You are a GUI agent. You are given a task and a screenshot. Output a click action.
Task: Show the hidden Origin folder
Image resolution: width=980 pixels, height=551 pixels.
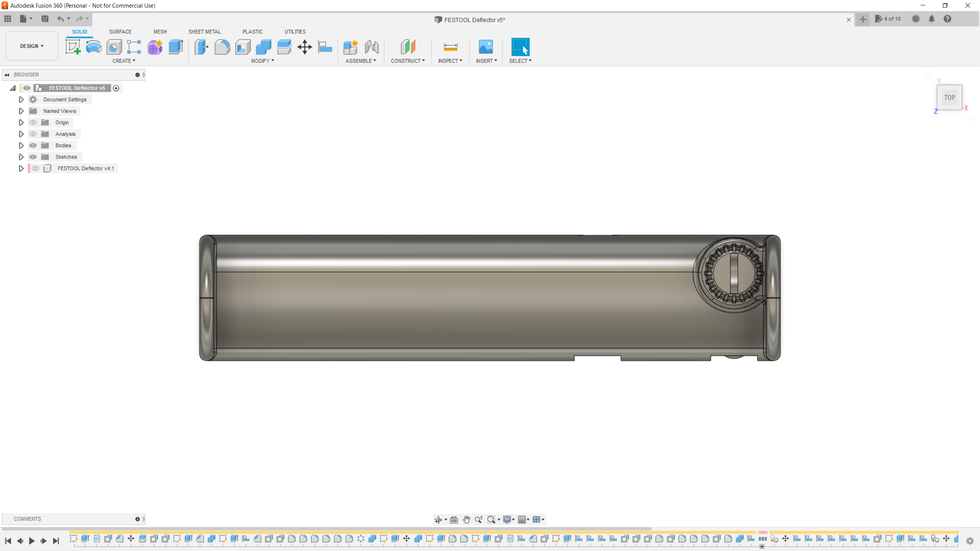pyautogui.click(x=33, y=122)
